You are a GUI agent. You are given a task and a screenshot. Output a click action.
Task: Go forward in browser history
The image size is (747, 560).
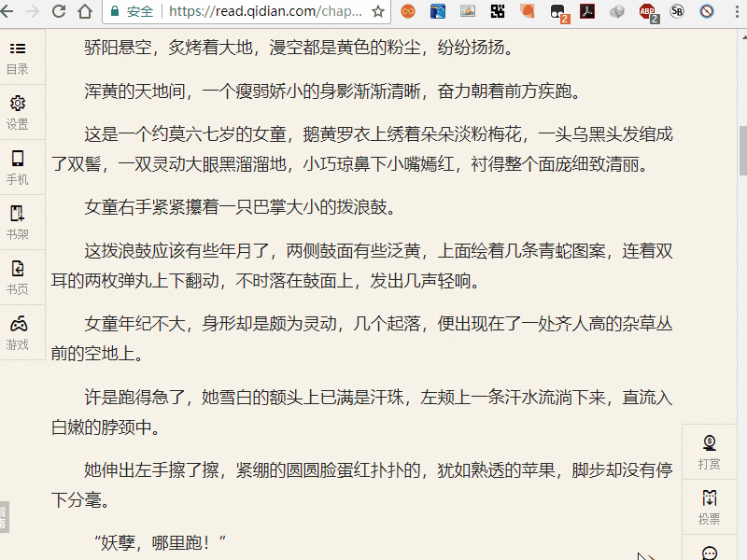tap(33, 11)
